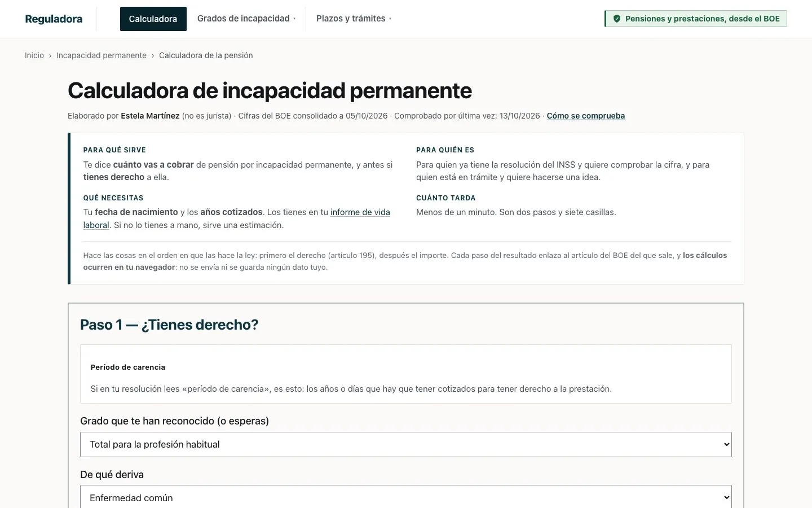This screenshot has width=812, height=508.
Task: Open the De qué deriva dropdown
Action: [x=406, y=497]
